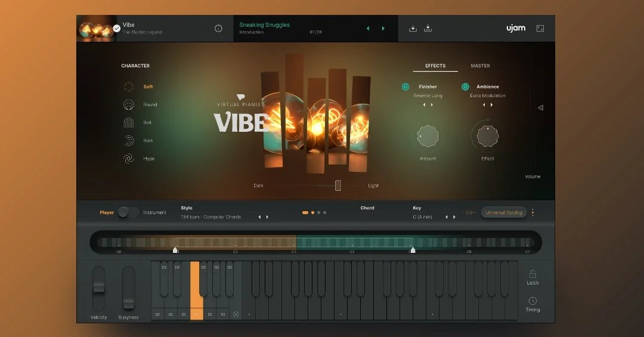Click the save preset as icon with dotted line
The image size is (644, 337).
428,29
